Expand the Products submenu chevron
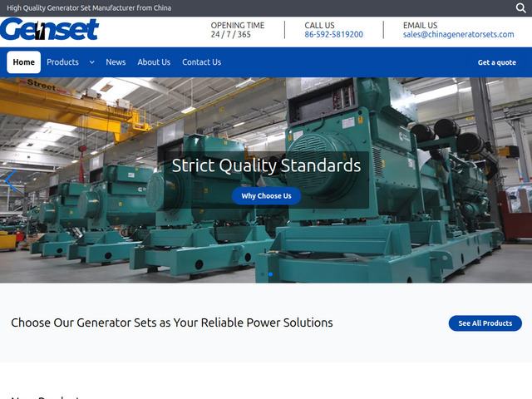This screenshot has width=532, height=399. [x=91, y=62]
